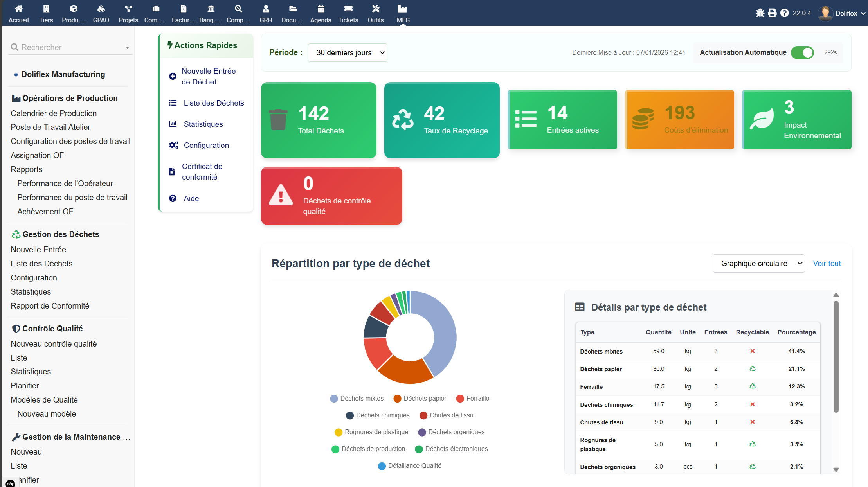The image size is (868, 487).
Task: Open the MFG menu item
Action: coord(403,13)
